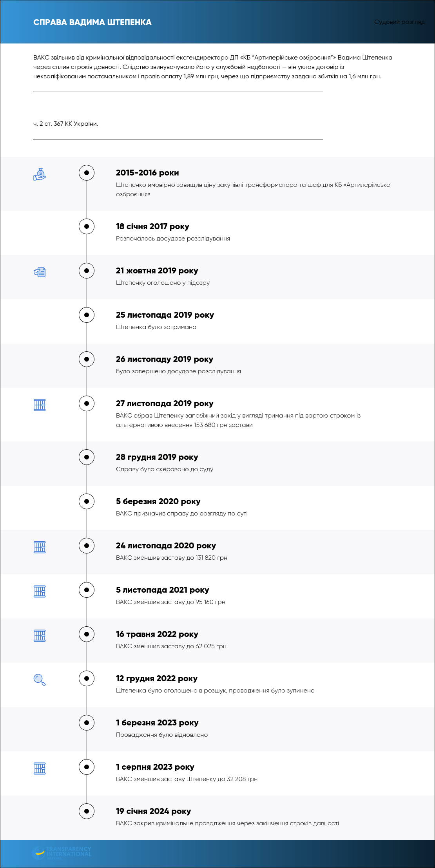The height and width of the screenshot is (868, 435).
Task: Click the jail bars icon beside 5 листопада 2021
Action: (x=40, y=591)
